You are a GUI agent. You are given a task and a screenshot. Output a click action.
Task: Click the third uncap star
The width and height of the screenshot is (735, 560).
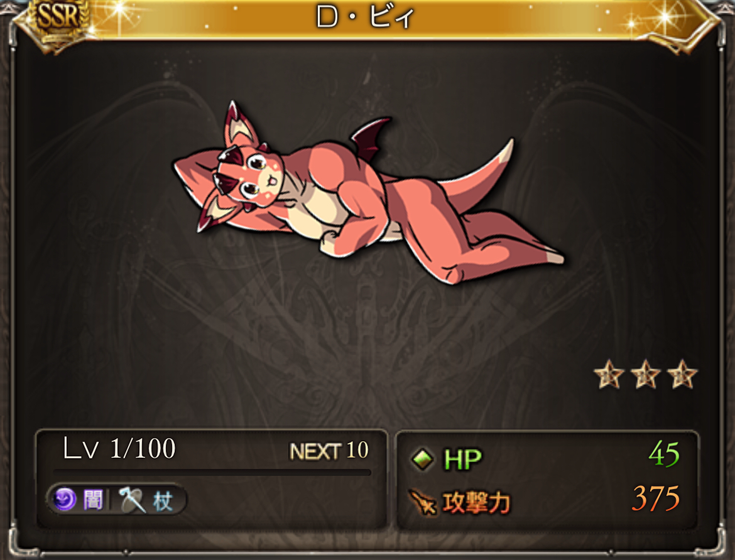(682, 374)
